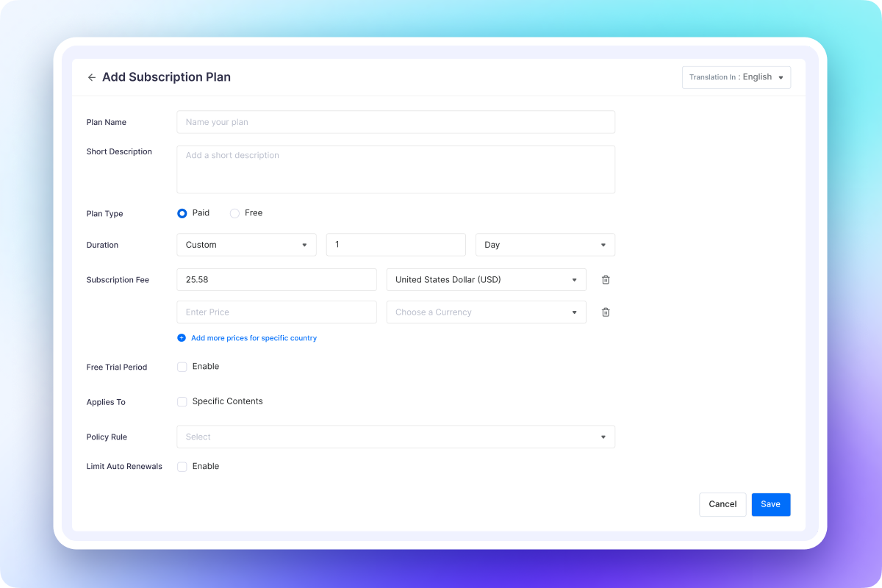This screenshot has height=588, width=882.
Task: Click the Applies To label
Action: (106, 402)
